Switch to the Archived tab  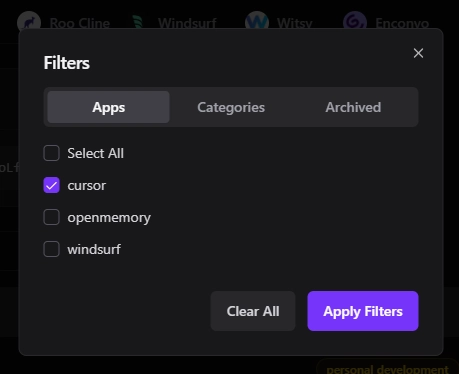coord(353,107)
